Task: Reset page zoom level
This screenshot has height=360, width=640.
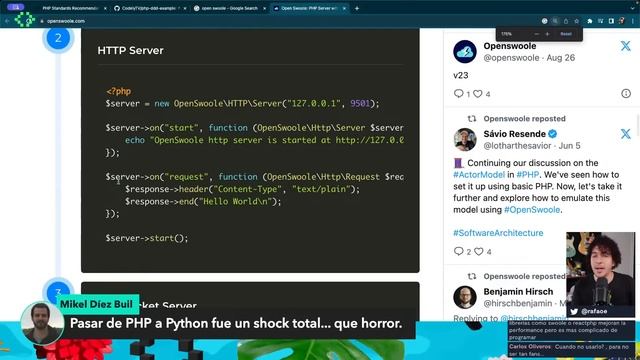Action: click(x=566, y=34)
